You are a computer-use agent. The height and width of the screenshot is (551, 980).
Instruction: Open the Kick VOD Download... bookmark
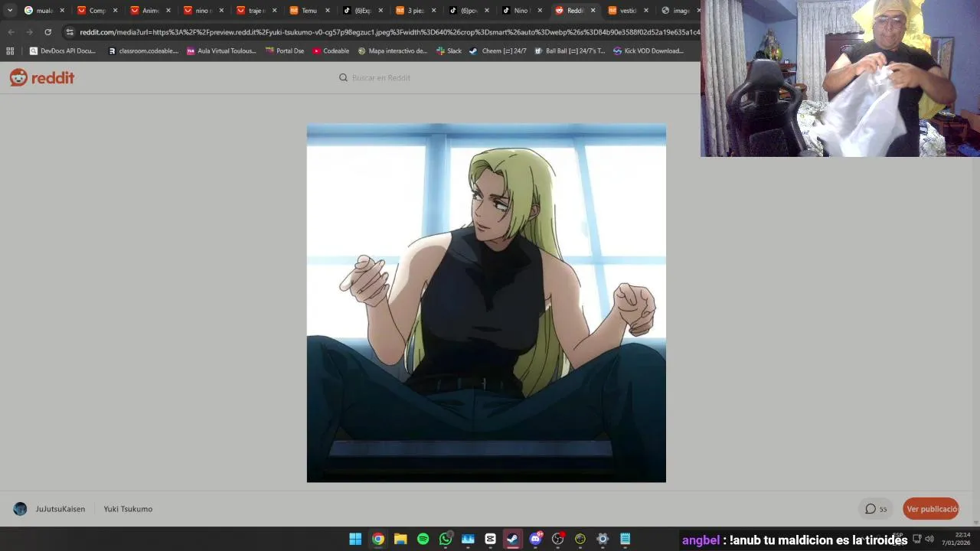(648, 51)
